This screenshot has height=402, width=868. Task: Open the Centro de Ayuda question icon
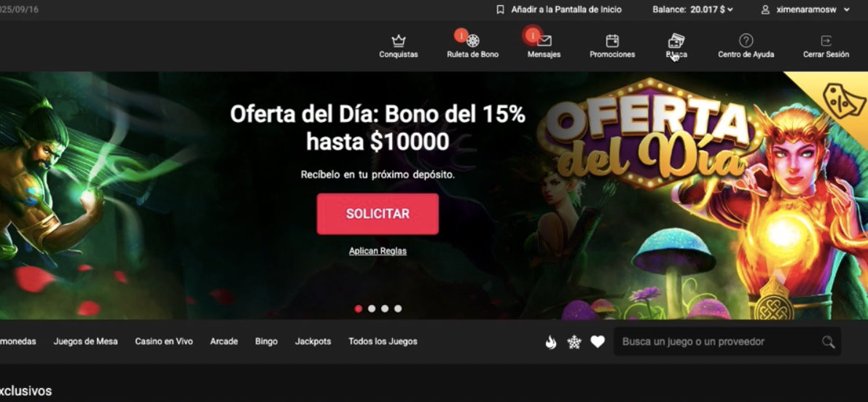746,40
